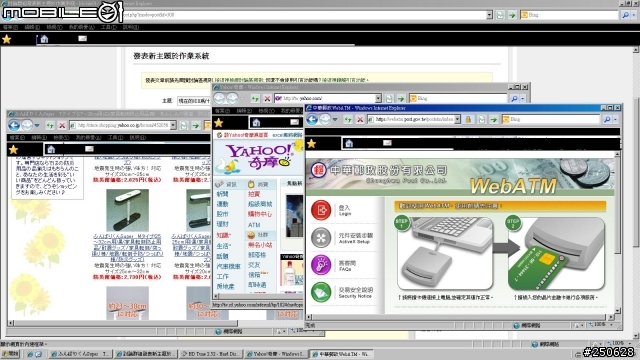The height and width of the screenshot is (360, 640).
Task: Click the lock security icon in WebATM window
Action: (x=469, y=119)
